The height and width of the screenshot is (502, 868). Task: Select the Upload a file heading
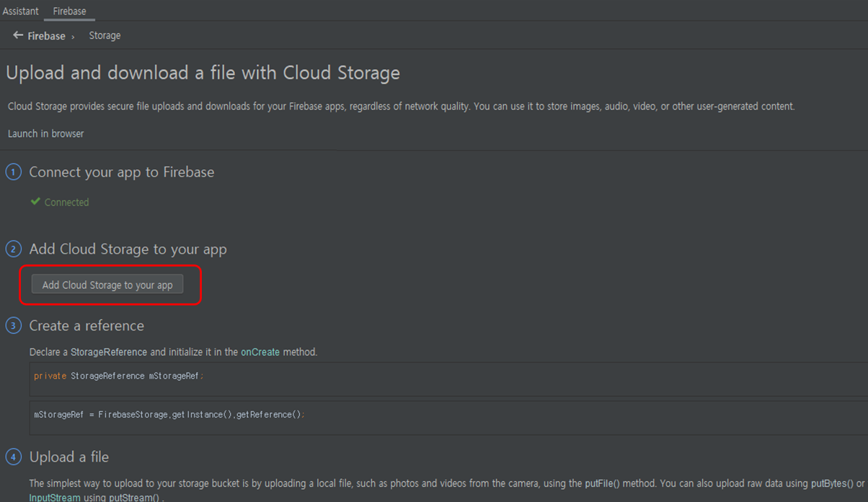pyautogui.click(x=69, y=457)
